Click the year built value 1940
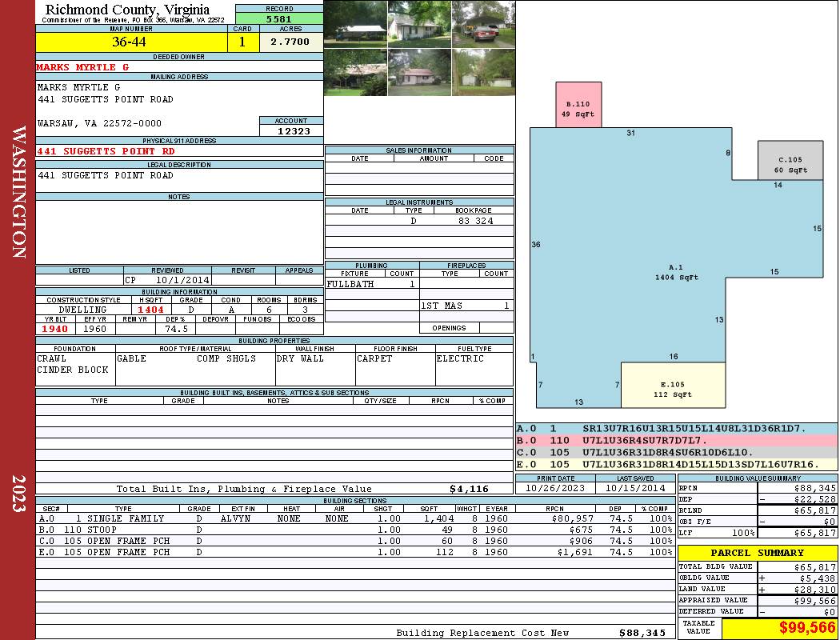The height and width of the screenshot is (640, 840). point(55,329)
